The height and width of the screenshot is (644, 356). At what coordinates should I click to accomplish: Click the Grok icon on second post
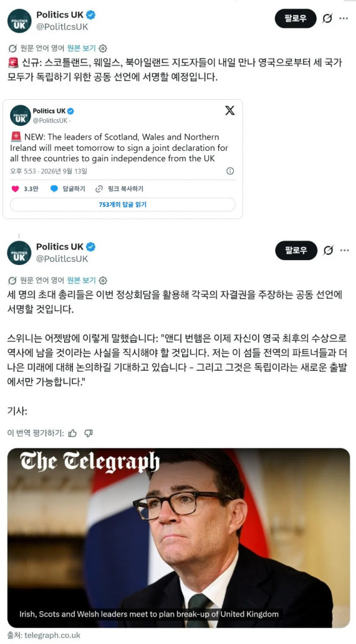click(x=328, y=250)
